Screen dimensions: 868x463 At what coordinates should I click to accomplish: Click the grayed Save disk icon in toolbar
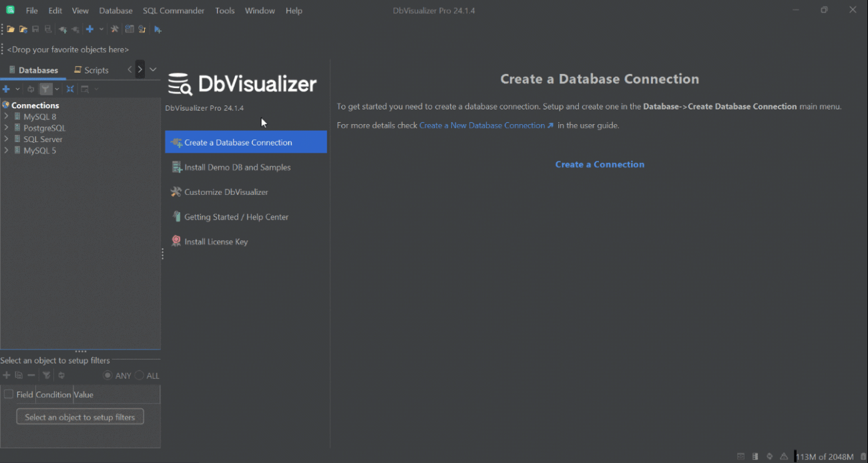tap(35, 29)
